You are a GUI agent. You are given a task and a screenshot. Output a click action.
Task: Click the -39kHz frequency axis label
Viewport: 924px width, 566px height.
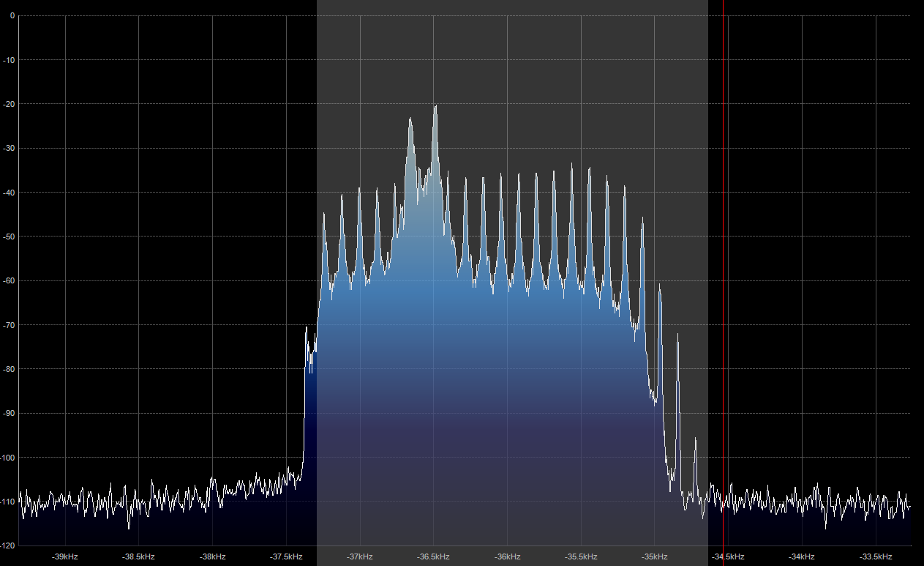point(65,556)
